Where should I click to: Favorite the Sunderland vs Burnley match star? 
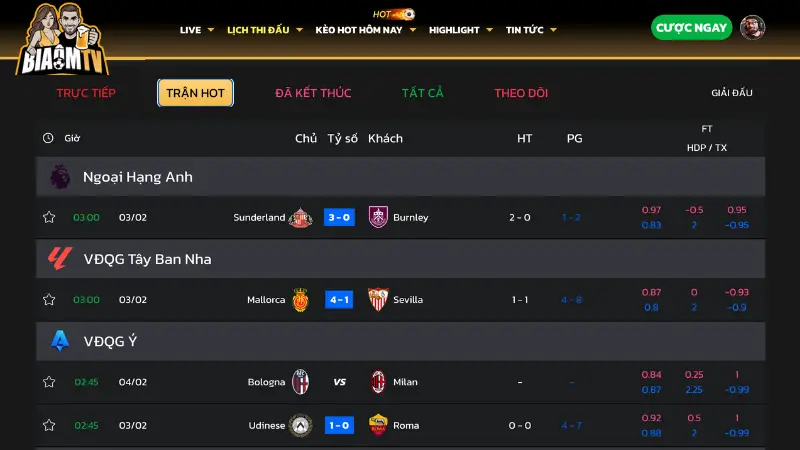[49, 217]
